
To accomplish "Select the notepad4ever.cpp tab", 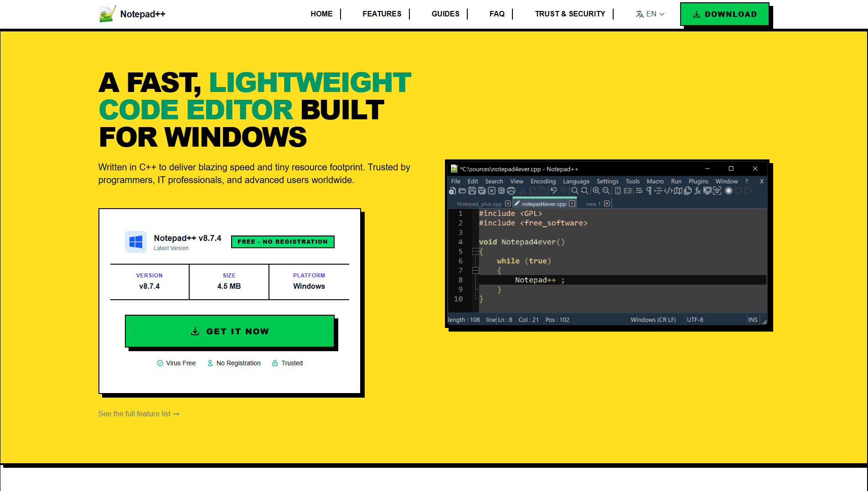I will (x=543, y=204).
